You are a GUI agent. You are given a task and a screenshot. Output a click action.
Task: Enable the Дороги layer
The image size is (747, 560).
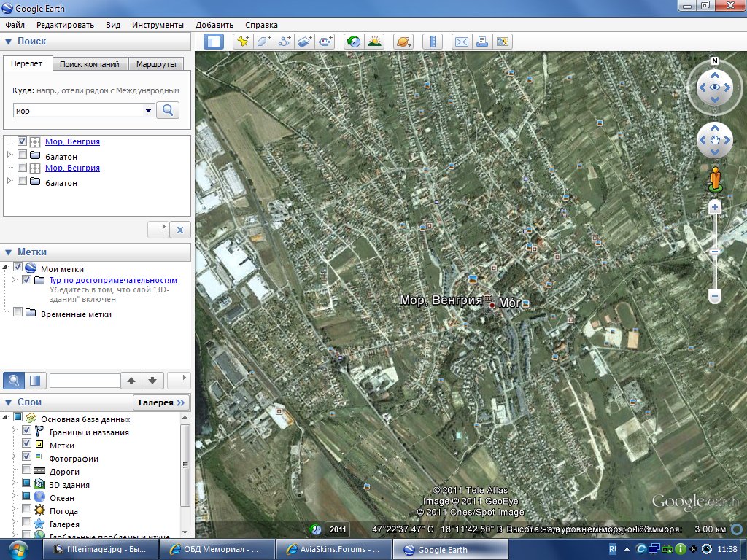pyautogui.click(x=27, y=470)
